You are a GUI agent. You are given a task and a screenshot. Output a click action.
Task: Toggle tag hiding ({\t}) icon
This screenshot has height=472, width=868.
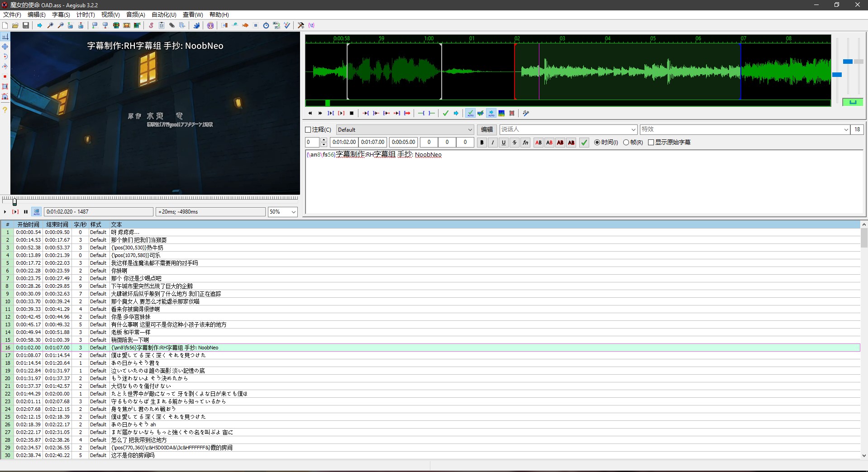311,25
